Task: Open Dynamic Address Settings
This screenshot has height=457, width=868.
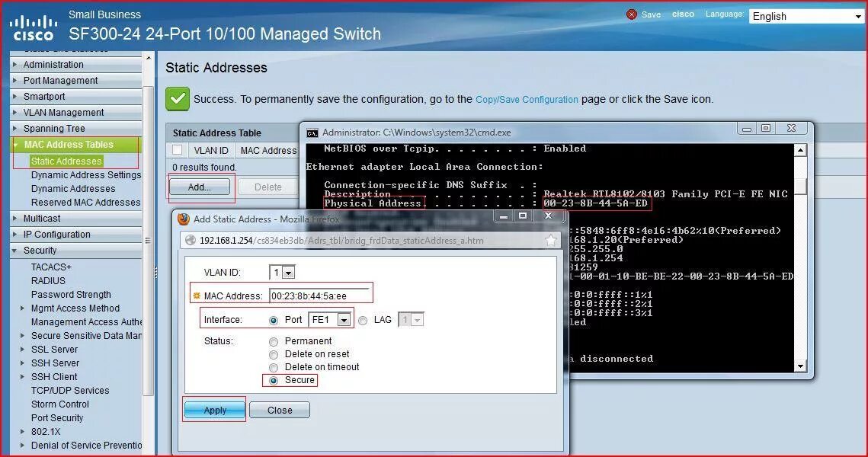Action: pyautogui.click(x=86, y=175)
